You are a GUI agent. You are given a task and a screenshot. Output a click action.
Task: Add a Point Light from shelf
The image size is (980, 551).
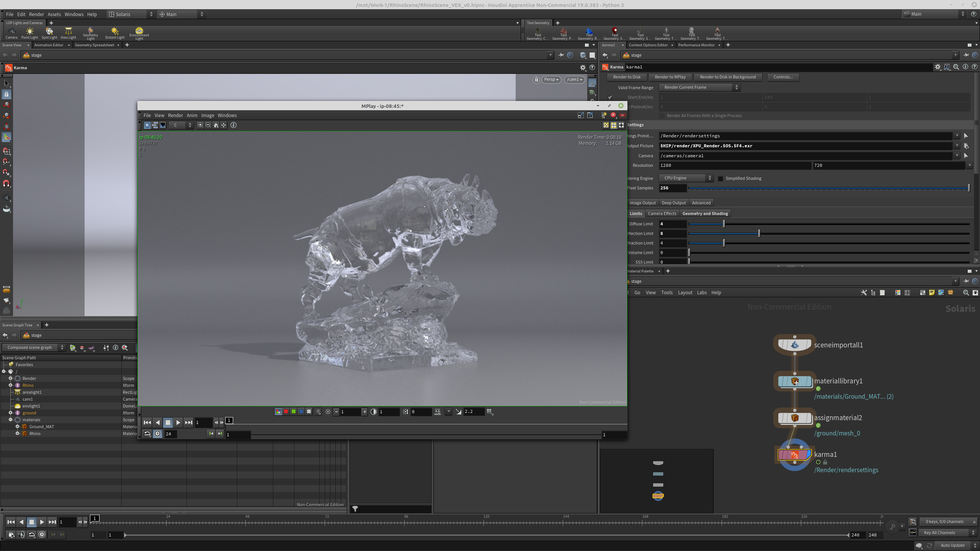click(29, 33)
